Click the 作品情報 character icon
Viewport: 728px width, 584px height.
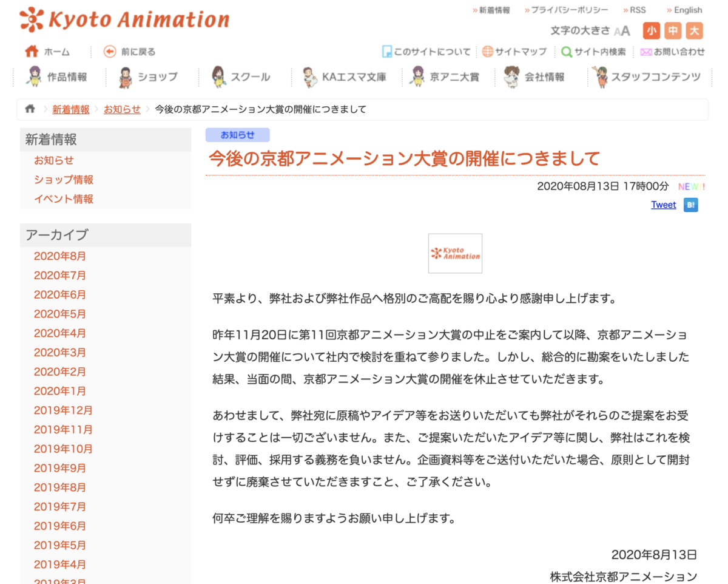pos(33,76)
